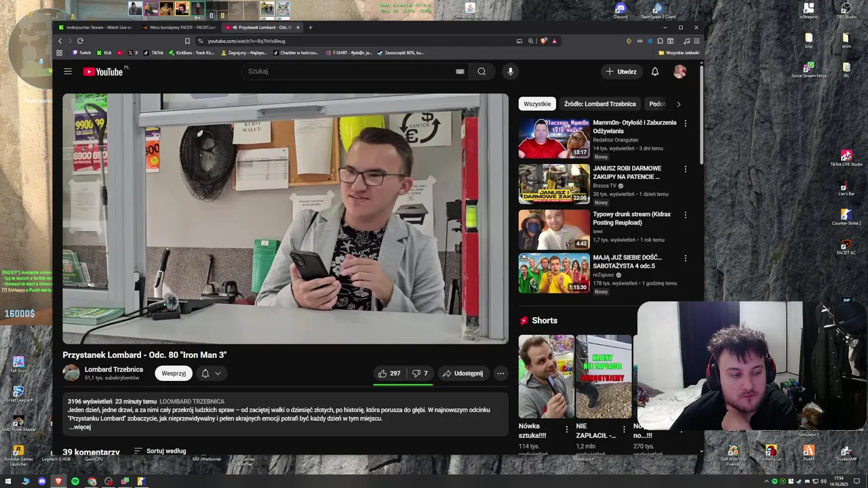Open Lombard Trzebnica channel avatar
868x488 pixels.
click(x=71, y=373)
